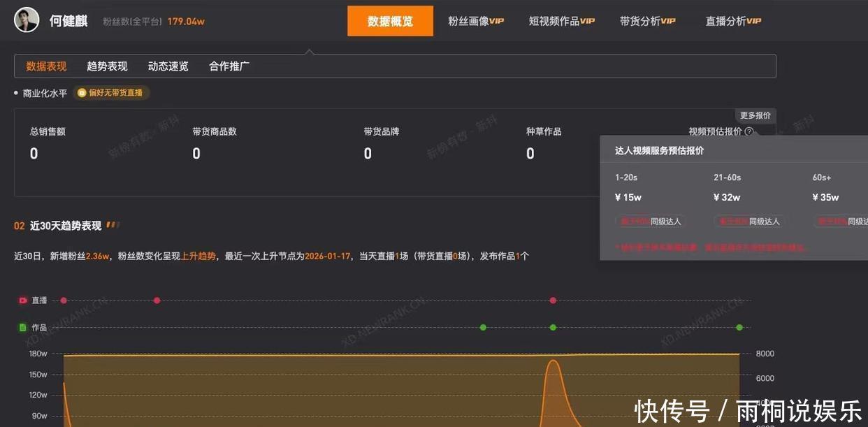Switch to the 粉丝画像 VIP tab
Screen dimensions: 868x427
pyautogui.click(x=475, y=21)
